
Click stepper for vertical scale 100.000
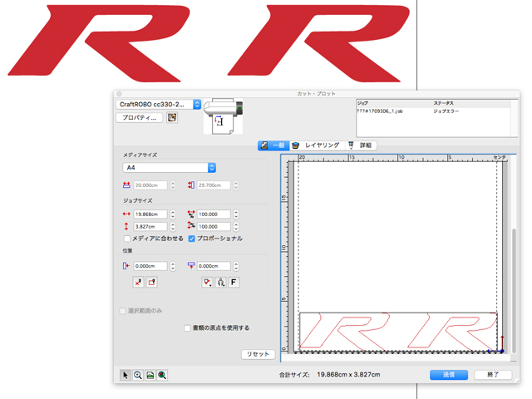236,227
